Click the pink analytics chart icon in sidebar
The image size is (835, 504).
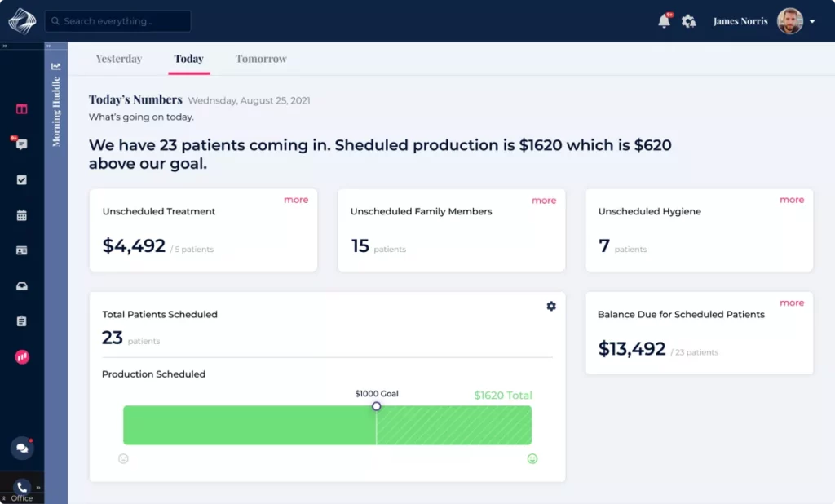pos(22,356)
